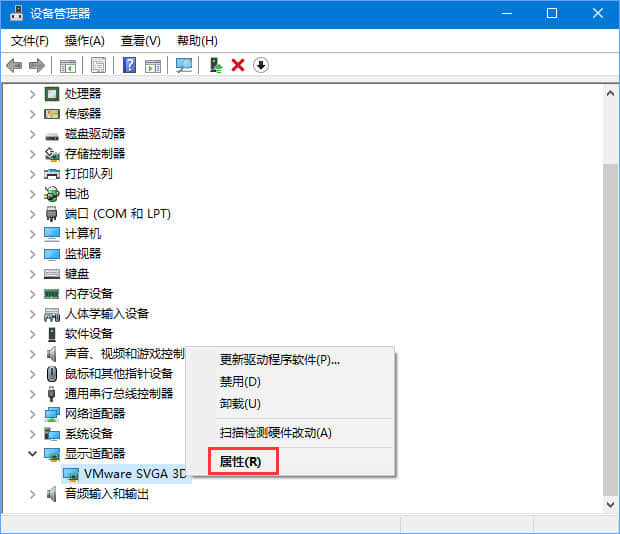
Task: Select the 人体学输入设备 tree label
Action: pos(107,314)
